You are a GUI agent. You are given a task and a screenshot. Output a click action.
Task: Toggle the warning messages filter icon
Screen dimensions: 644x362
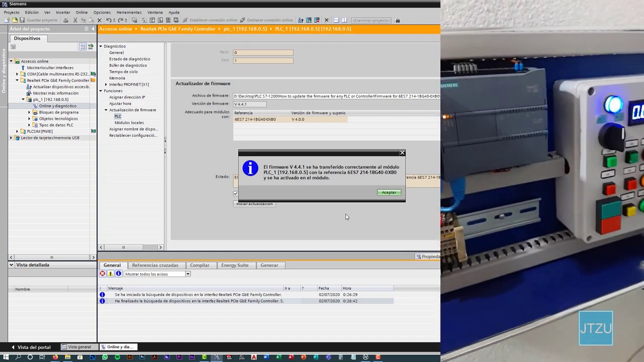(111, 274)
